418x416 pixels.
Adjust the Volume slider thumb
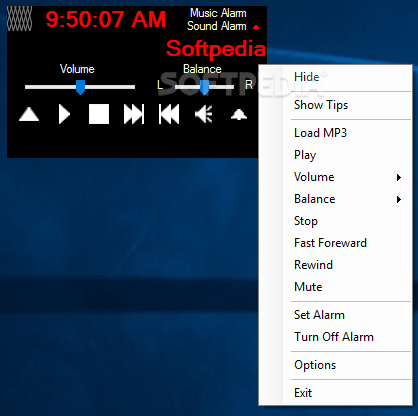coord(80,87)
